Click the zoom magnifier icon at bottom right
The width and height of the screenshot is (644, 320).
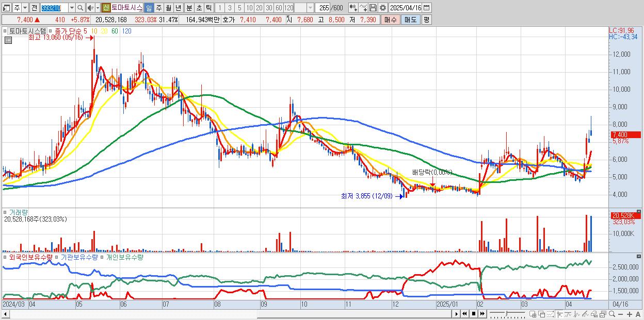(x=612, y=314)
